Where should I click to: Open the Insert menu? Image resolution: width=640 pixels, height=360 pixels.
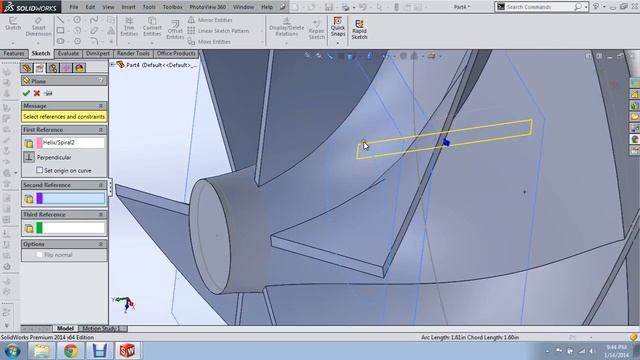point(128,7)
